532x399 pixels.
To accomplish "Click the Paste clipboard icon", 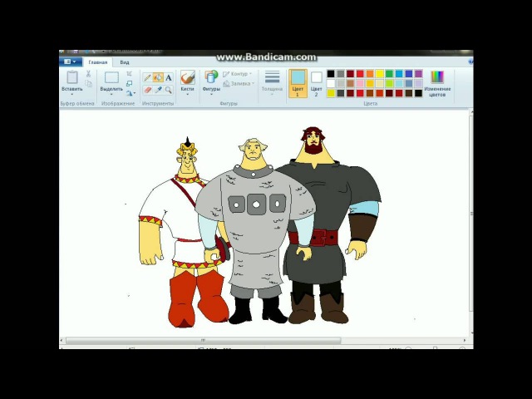I will point(72,77).
